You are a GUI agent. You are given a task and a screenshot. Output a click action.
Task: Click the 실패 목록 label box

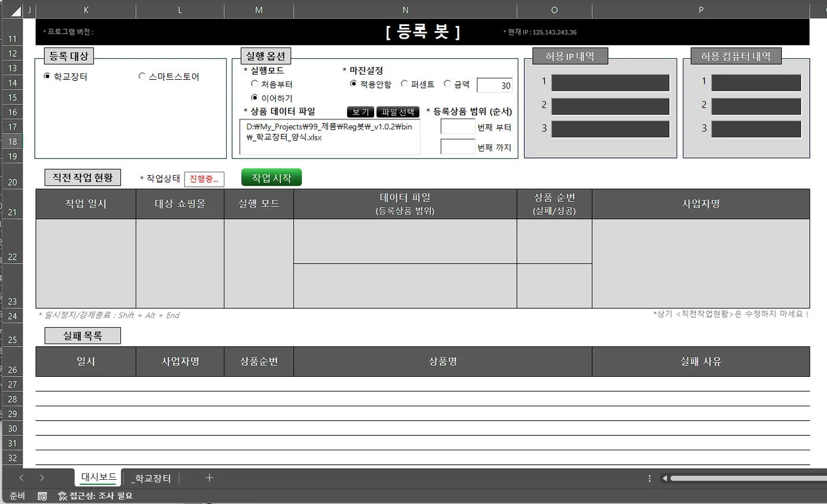pyautogui.click(x=83, y=336)
